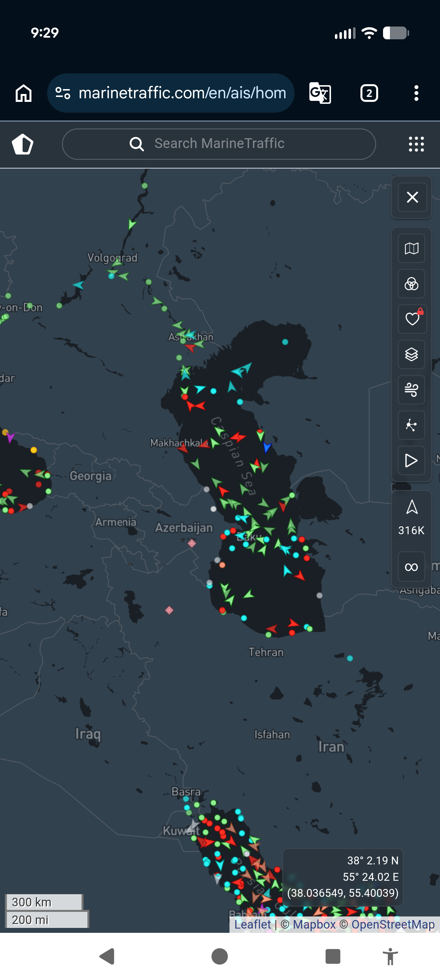Tap the browser home icon
The image size is (440, 980).
(24, 93)
